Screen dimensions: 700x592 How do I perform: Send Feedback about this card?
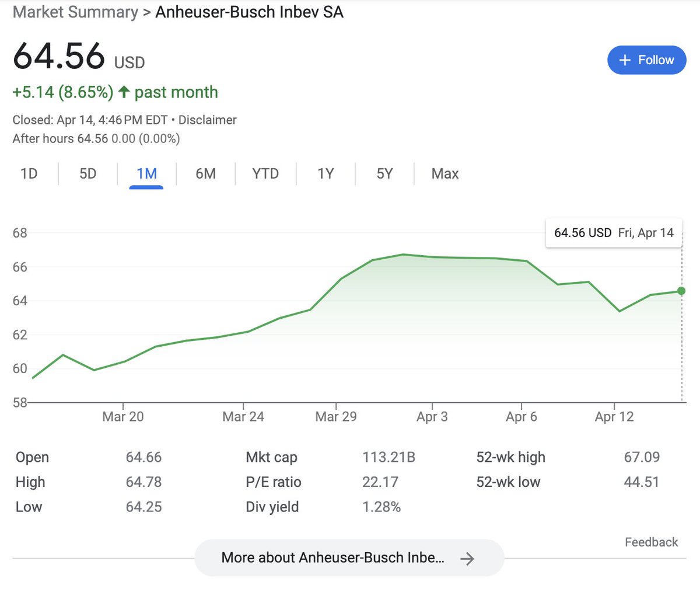[651, 542]
